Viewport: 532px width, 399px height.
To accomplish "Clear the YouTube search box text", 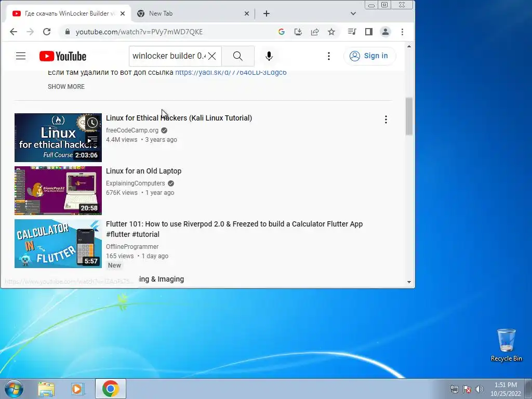I will click(x=212, y=56).
